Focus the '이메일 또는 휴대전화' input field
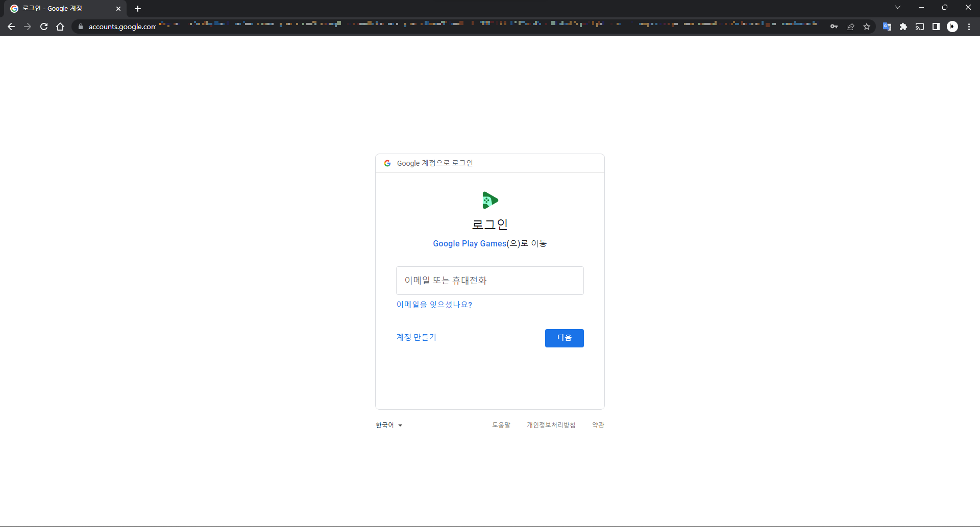The width and height of the screenshot is (980, 527). (490, 281)
